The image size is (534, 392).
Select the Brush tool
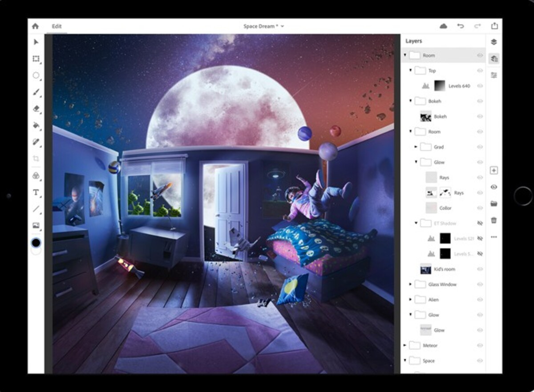[x=36, y=92]
